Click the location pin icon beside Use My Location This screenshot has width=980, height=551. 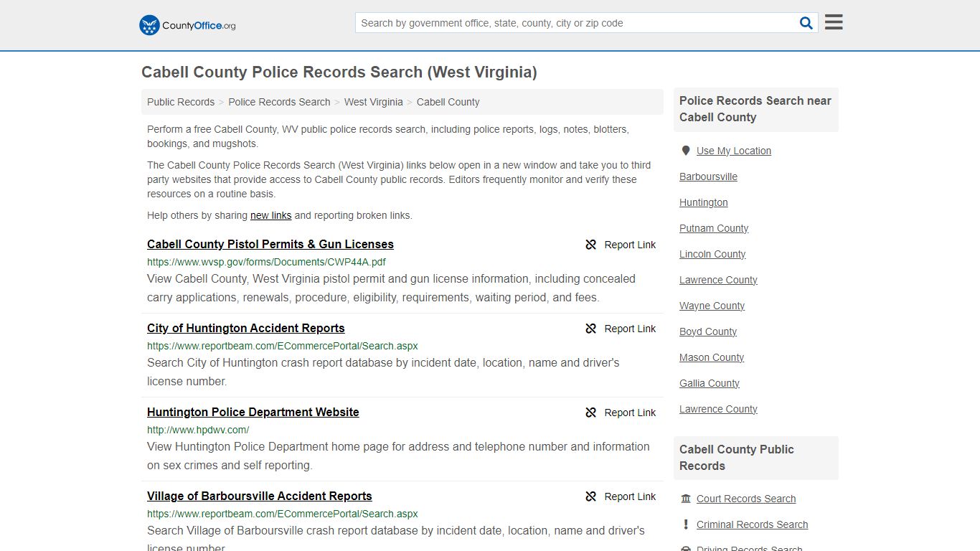coord(686,151)
